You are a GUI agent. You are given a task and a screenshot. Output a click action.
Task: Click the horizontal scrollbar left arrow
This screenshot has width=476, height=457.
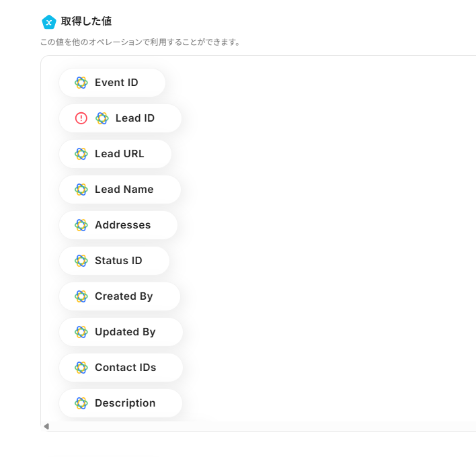(x=46, y=426)
